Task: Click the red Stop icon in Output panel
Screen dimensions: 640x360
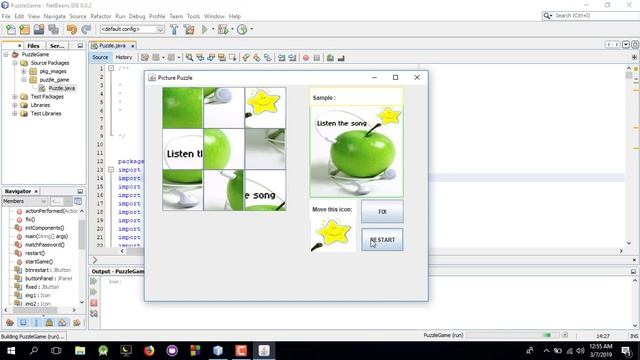Action: click(x=93, y=303)
